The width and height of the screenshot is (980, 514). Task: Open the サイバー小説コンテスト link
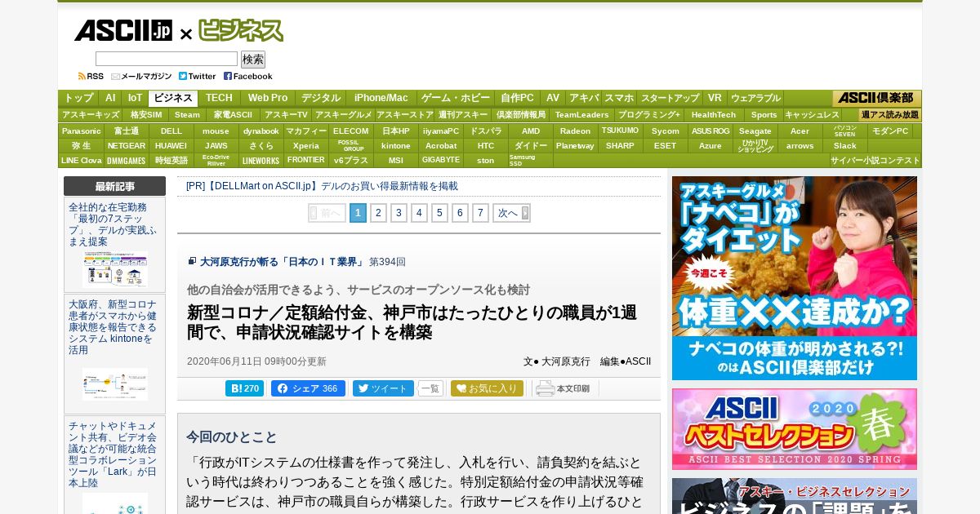click(x=875, y=160)
